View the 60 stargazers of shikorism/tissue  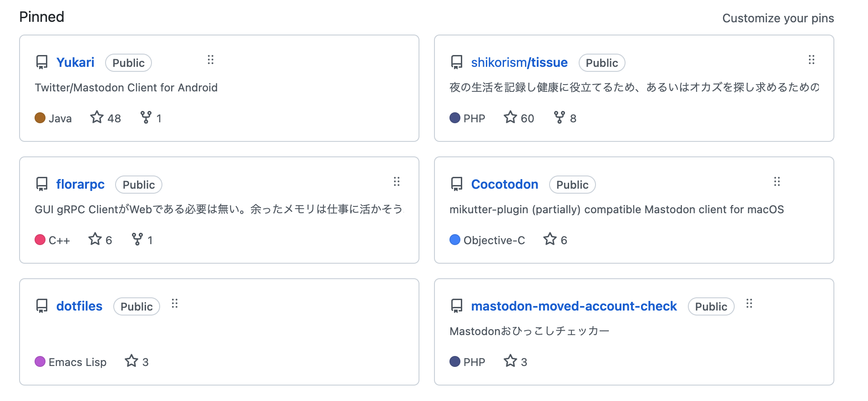519,118
